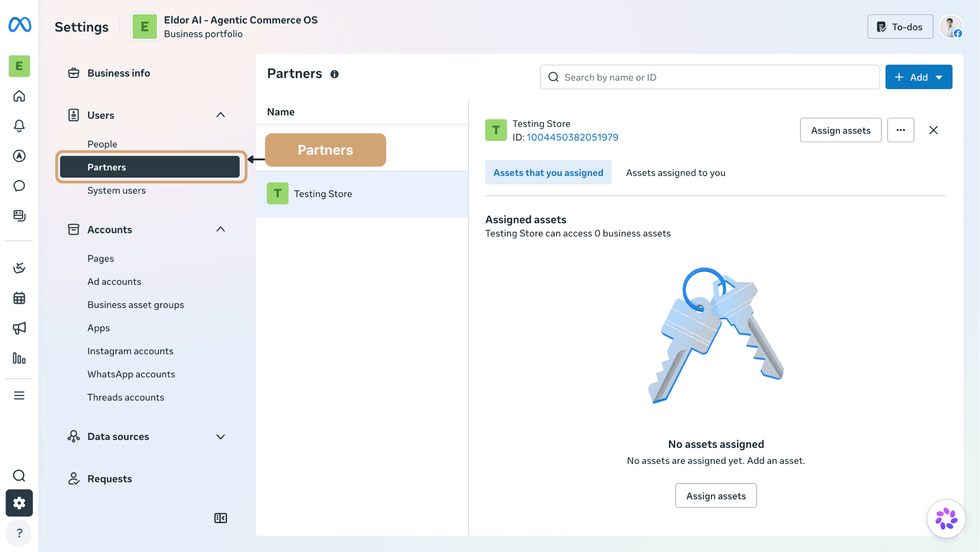The height and width of the screenshot is (552, 980).
Task: Open WhatsApp accounts
Action: pos(132,374)
